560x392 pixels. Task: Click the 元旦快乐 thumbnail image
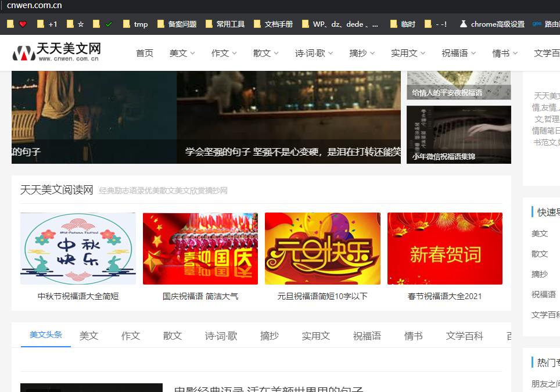pyautogui.click(x=322, y=249)
